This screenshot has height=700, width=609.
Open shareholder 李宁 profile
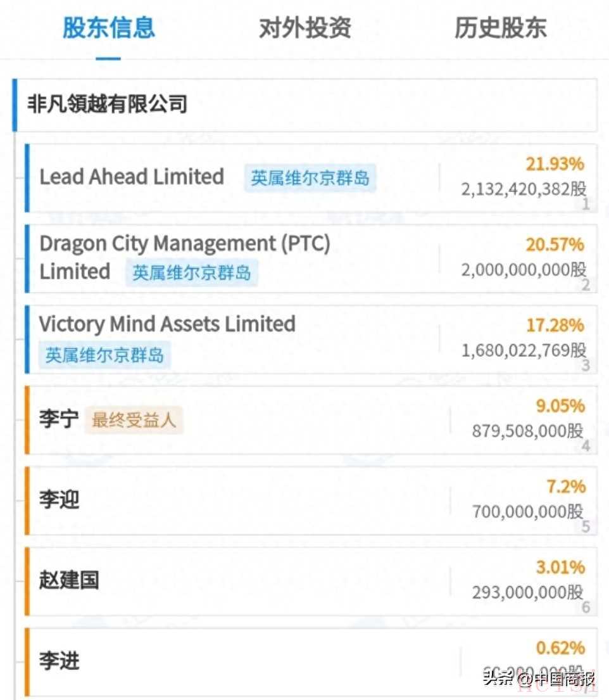(59, 419)
